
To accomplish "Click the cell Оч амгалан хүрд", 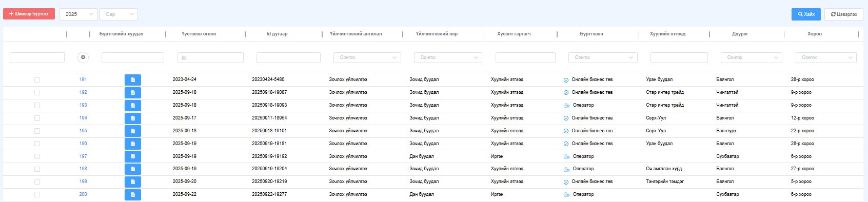I will pos(664,169).
